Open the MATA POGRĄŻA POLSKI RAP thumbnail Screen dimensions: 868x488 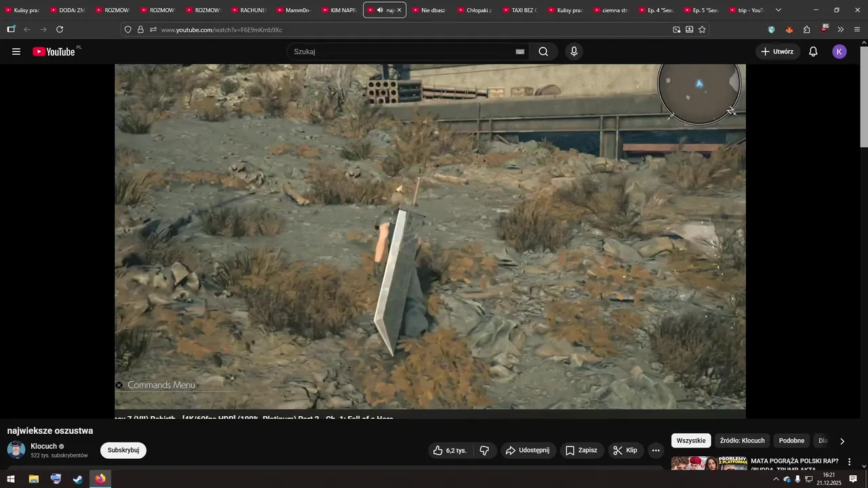tap(709, 464)
